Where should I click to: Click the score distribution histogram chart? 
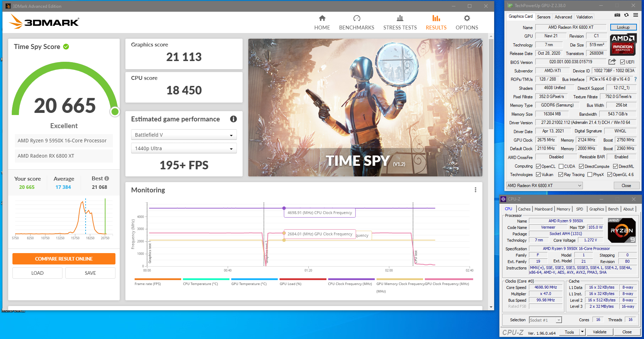[64, 219]
